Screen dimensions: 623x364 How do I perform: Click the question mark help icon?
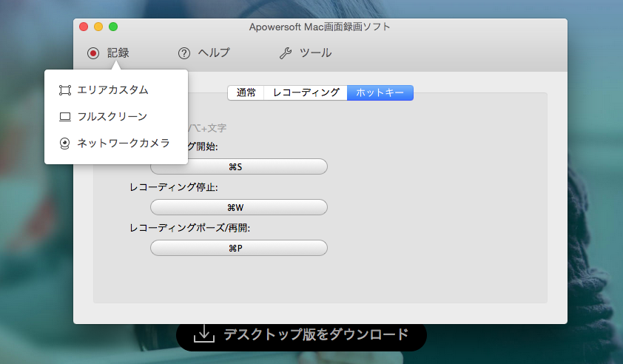pyautogui.click(x=184, y=53)
